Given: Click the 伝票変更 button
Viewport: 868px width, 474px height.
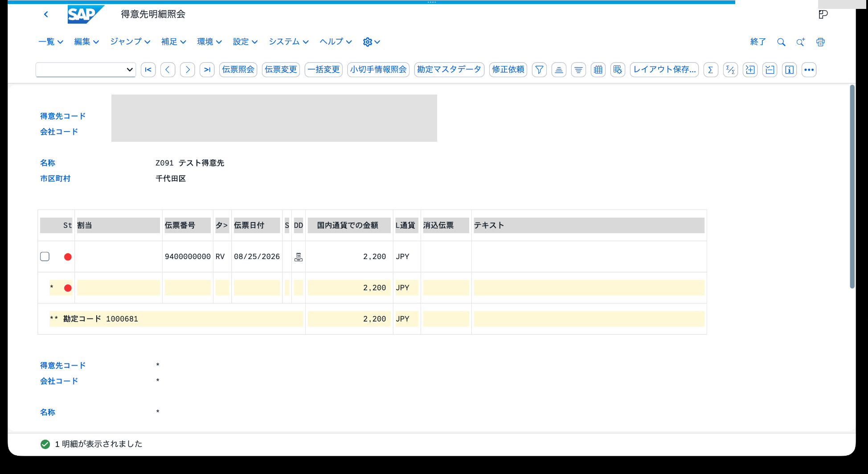Looking at the screenshot, I should click(x=281, y=70).
